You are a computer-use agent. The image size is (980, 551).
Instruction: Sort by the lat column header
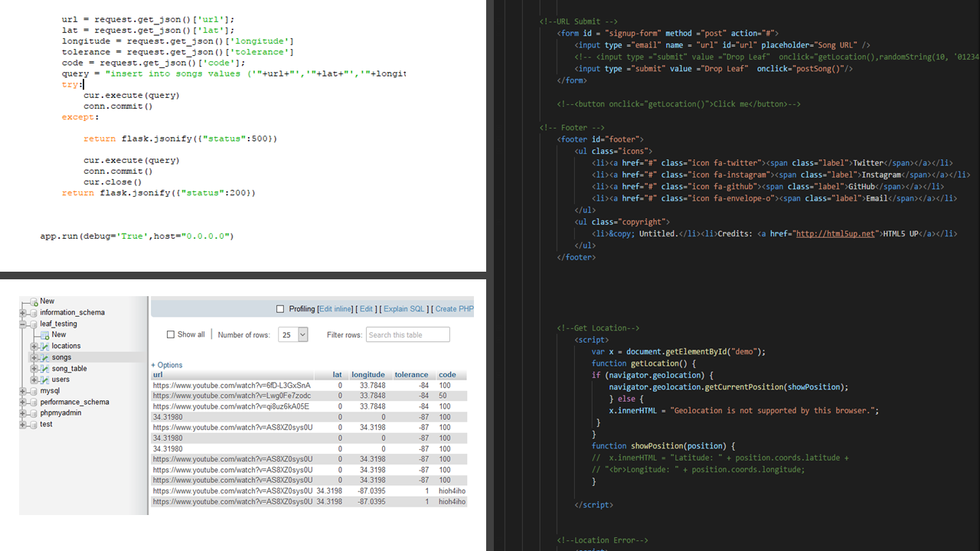(338, 375)
